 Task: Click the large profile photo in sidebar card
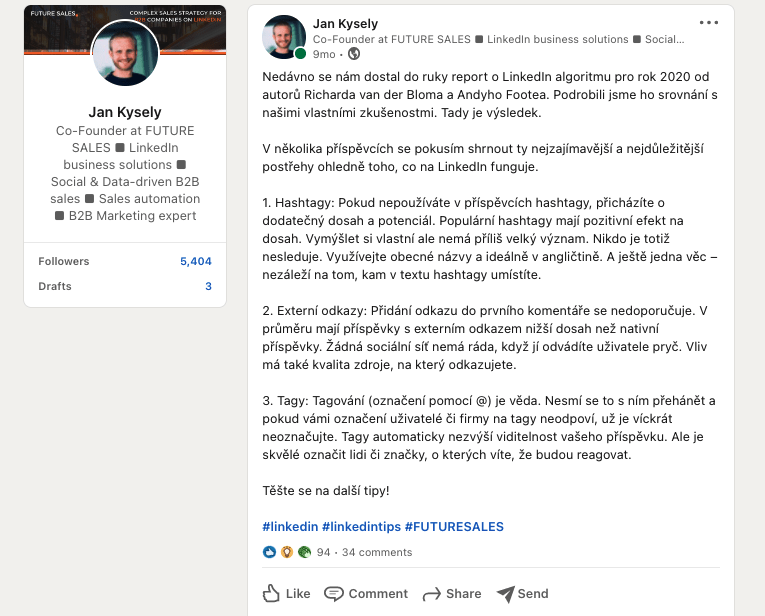[125, 54]
